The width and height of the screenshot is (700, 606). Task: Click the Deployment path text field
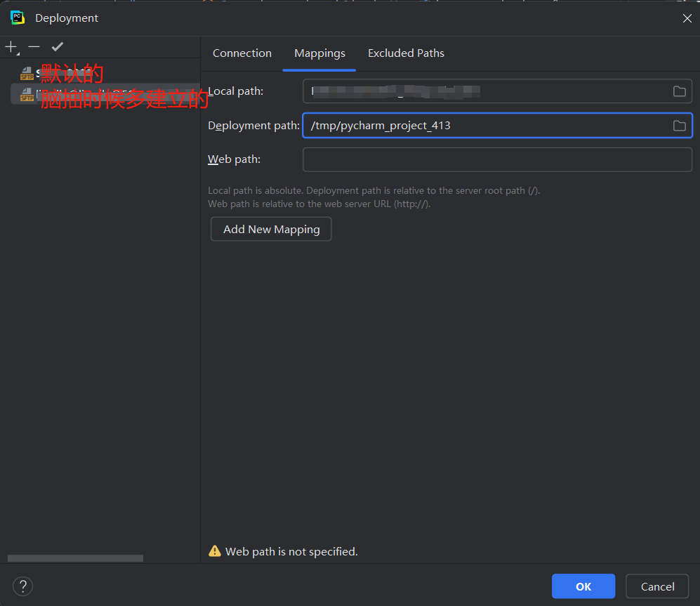coord(491,125)
